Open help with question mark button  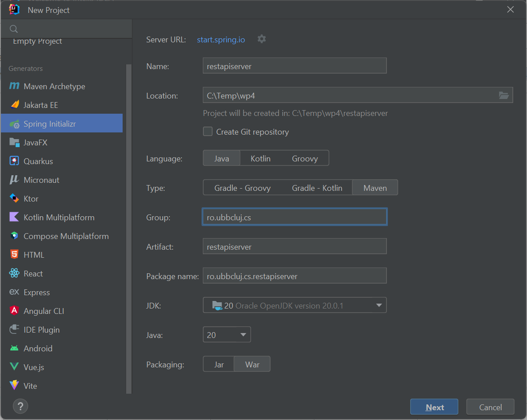pyautogui.click(x=20, y=406)
